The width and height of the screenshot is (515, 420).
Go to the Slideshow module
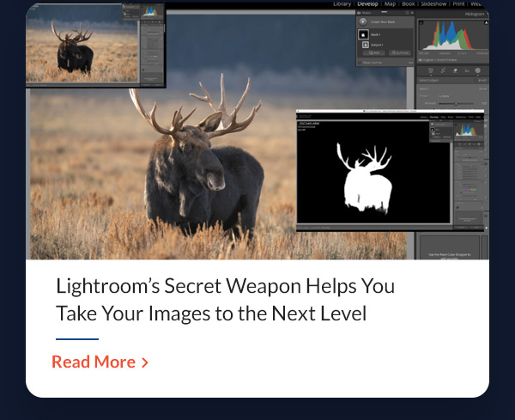[x=434, y=4]
